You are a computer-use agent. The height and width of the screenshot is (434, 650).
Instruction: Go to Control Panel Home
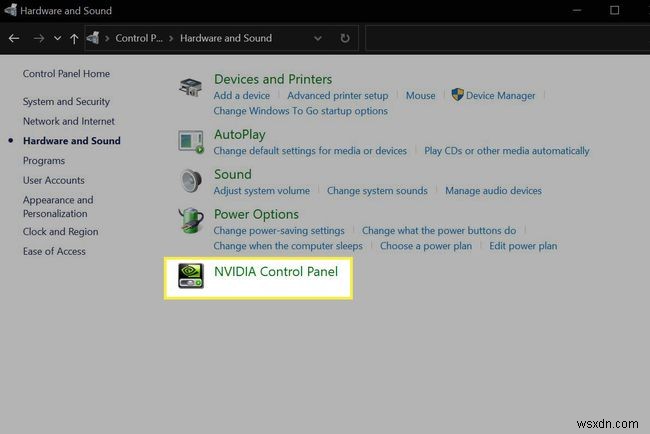66,74
